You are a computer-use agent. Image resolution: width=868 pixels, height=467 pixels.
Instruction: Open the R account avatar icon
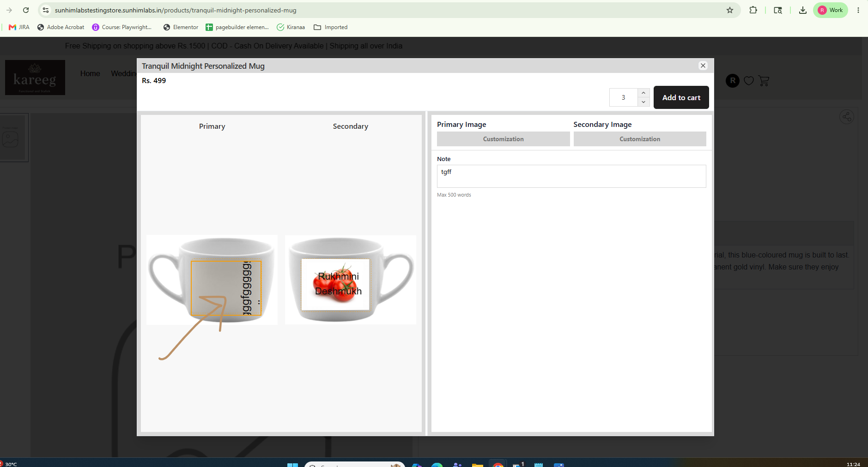tap(733, 81)
